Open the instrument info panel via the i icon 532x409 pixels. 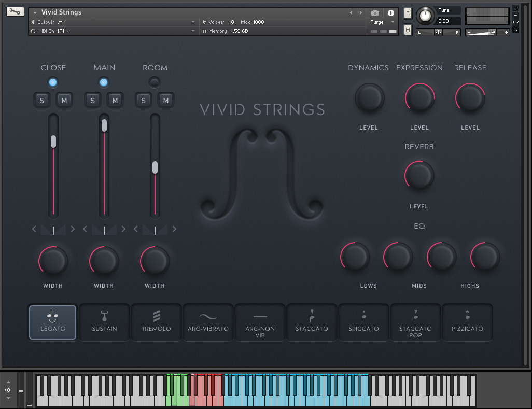pos(391,13)
